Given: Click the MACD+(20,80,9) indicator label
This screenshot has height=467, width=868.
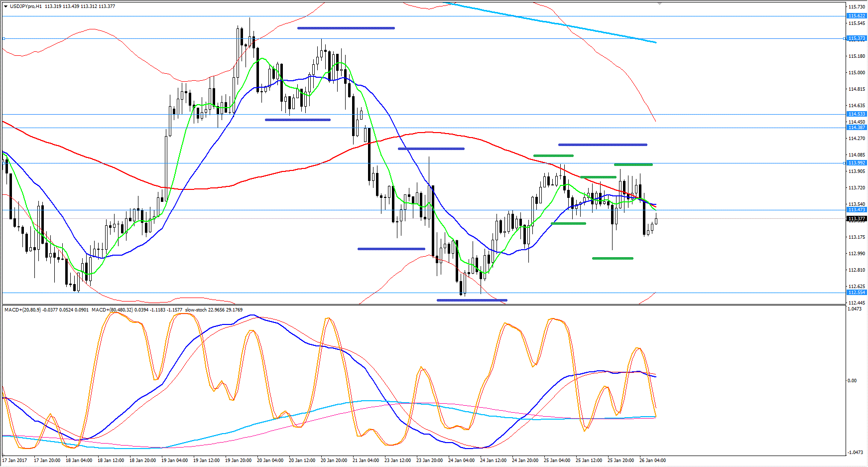Looking at the screenshot, I should (23, 310).
